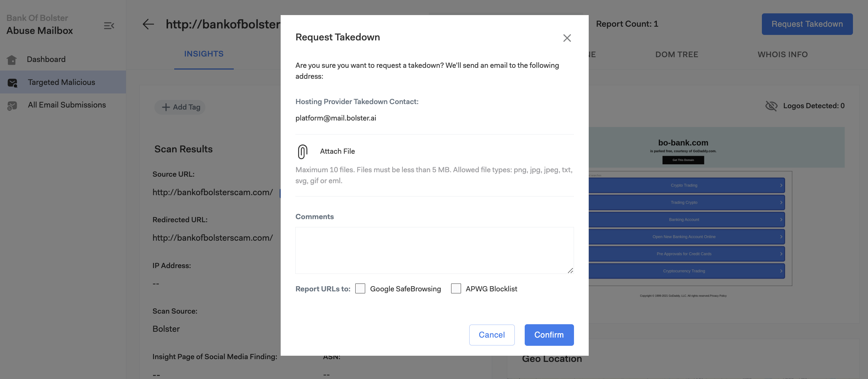Close the Request Takedown dialog
Image resolution: width=868 pixels, height=379 pixels.
click(x=567, y=38)
